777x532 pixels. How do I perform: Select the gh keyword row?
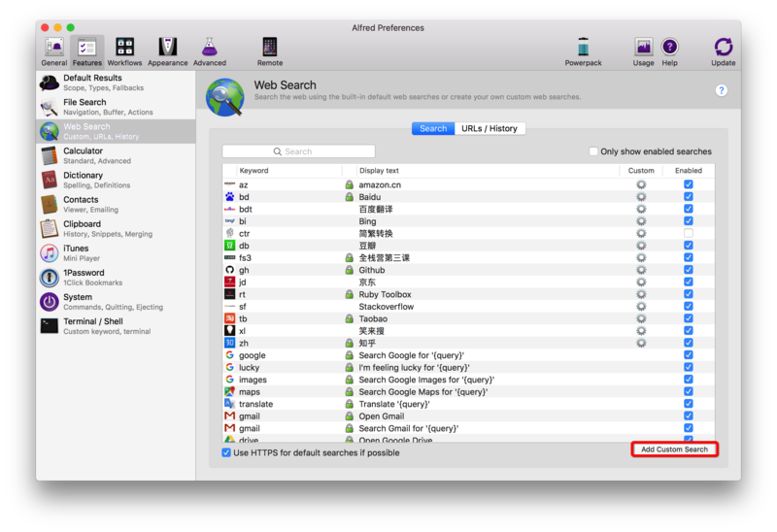click(x=468, y=270)
